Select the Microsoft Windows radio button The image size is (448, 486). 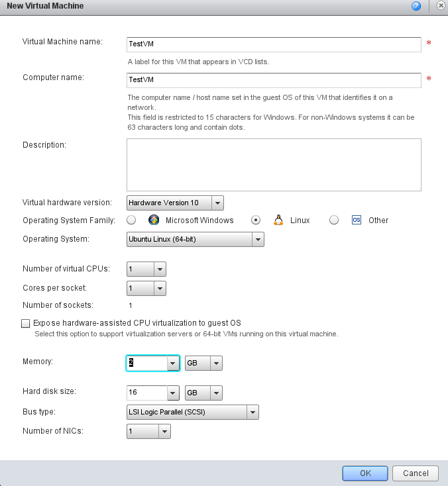(x=132, y=220)
